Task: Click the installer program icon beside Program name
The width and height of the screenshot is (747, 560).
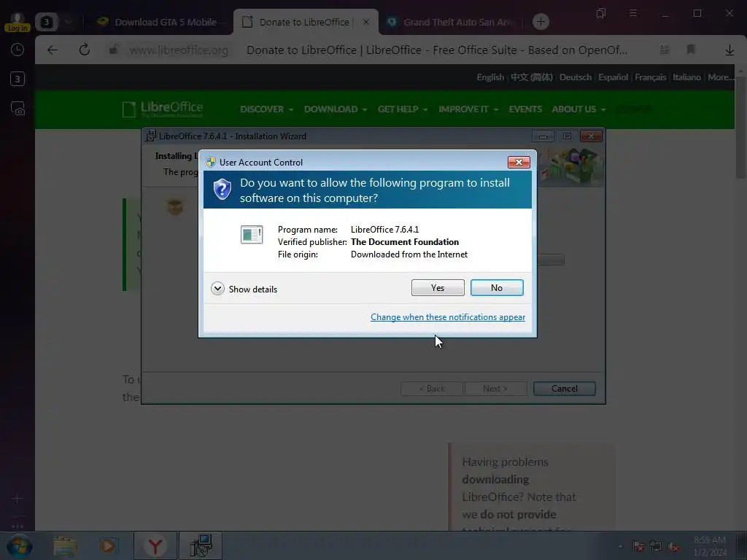Action: tap(252, 234)
